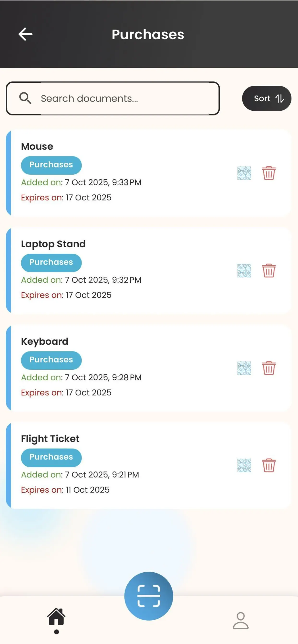Viewport: 298px width, 644px height.
Task: Open the Sort options
Action: [x=266, y=98]
